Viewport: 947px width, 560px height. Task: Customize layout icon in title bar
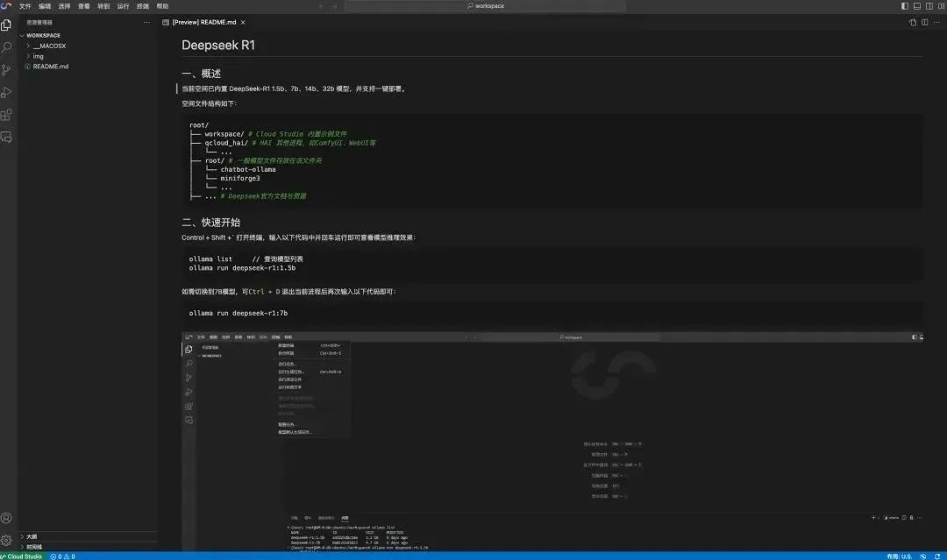942,6
